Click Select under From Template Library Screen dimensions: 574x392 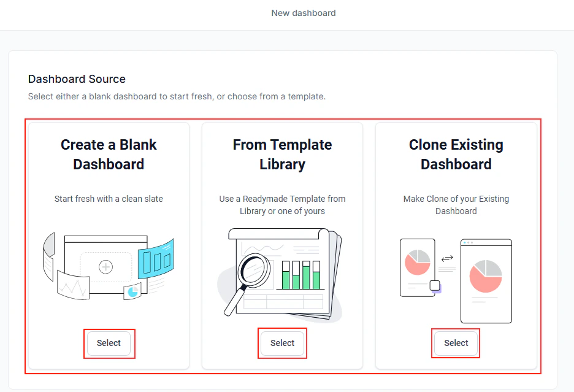[x=282, y=343]
